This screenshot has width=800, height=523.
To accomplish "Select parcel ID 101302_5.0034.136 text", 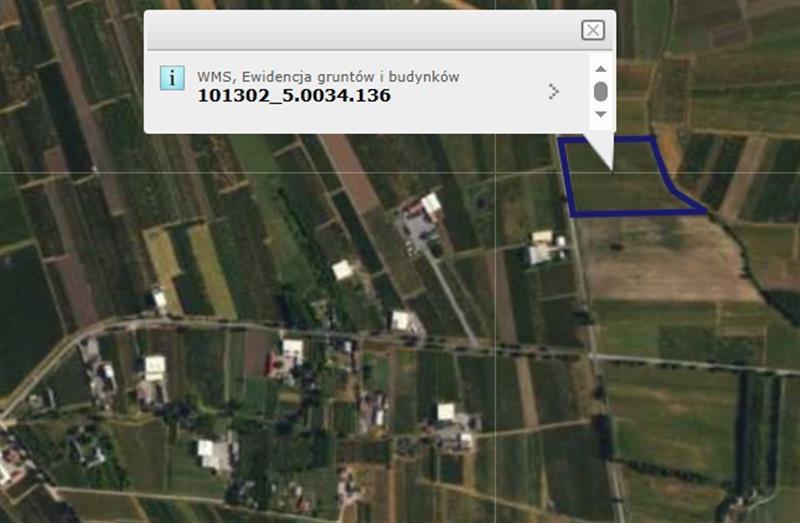I will [294, 96].
